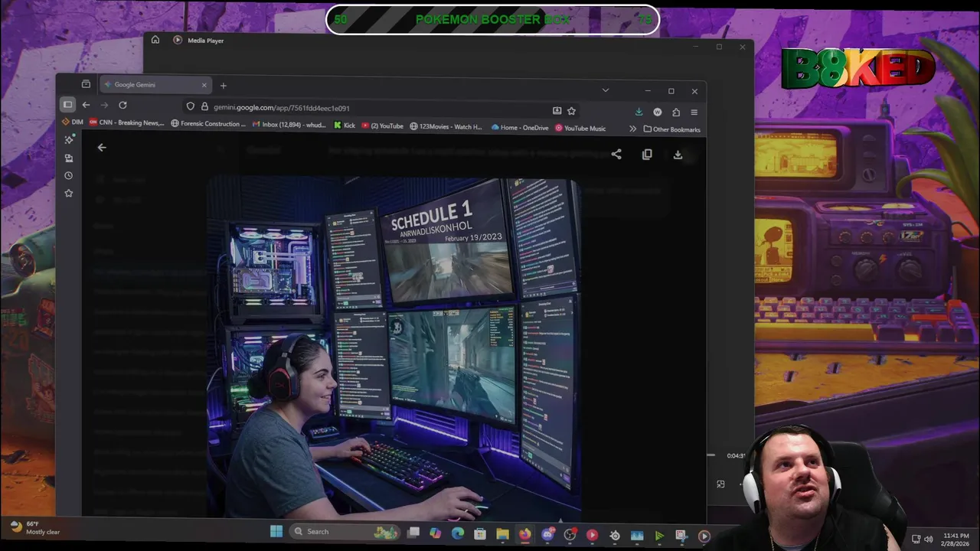Click the Pokemon Booster Box progress bar
The image size is (980, 551).
click(x=492, y=20)
